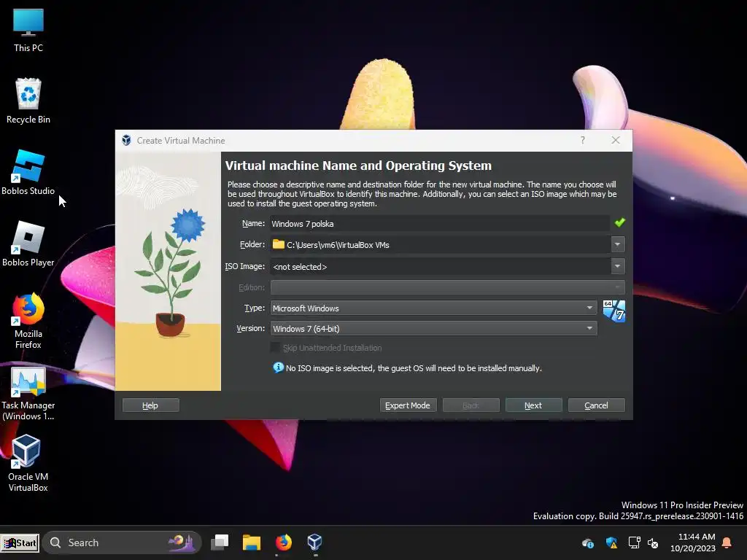Close the Create Virtual Machine dialog with X
The height and width of the screenshot is (560, 747).
[x=616, y=140]
